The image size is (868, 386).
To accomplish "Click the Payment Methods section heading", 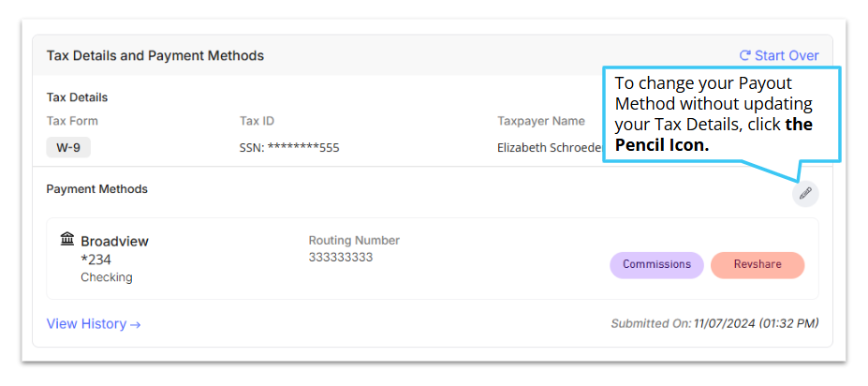I will click(96, 189).
